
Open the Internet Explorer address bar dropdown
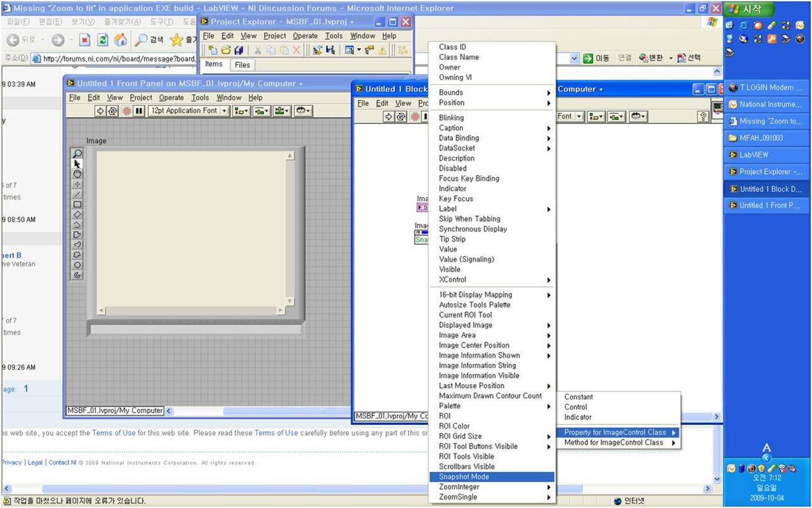coord(574,58)
